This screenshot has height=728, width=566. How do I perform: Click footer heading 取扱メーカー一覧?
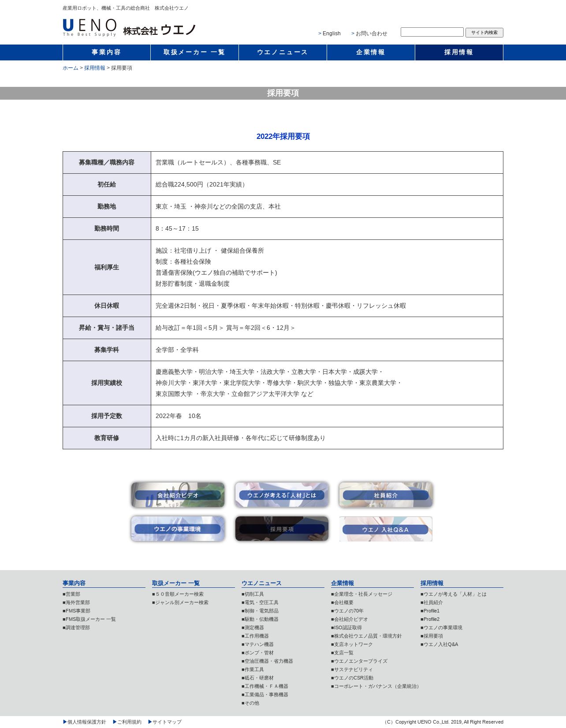[176, 583]
